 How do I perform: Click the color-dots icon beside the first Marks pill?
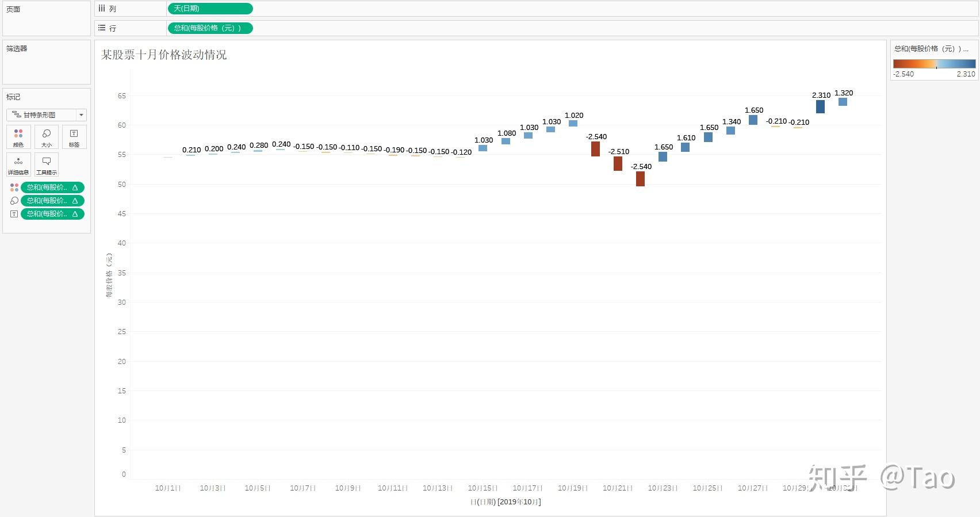[14, 187]
